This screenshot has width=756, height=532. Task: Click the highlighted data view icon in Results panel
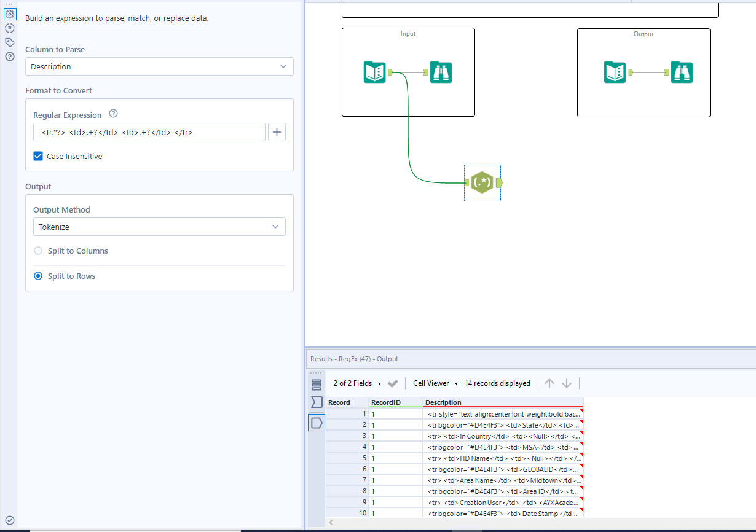click(x=317, y=423)
